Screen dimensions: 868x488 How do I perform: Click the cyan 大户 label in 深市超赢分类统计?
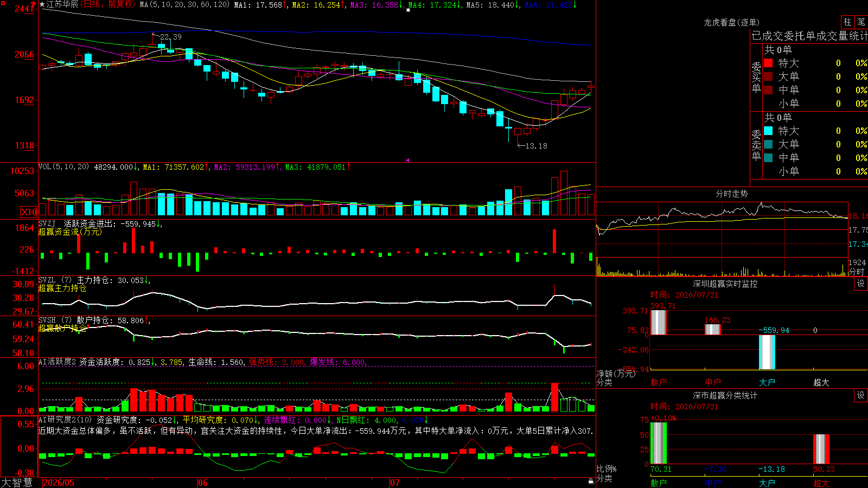click(x=767, y=483)
